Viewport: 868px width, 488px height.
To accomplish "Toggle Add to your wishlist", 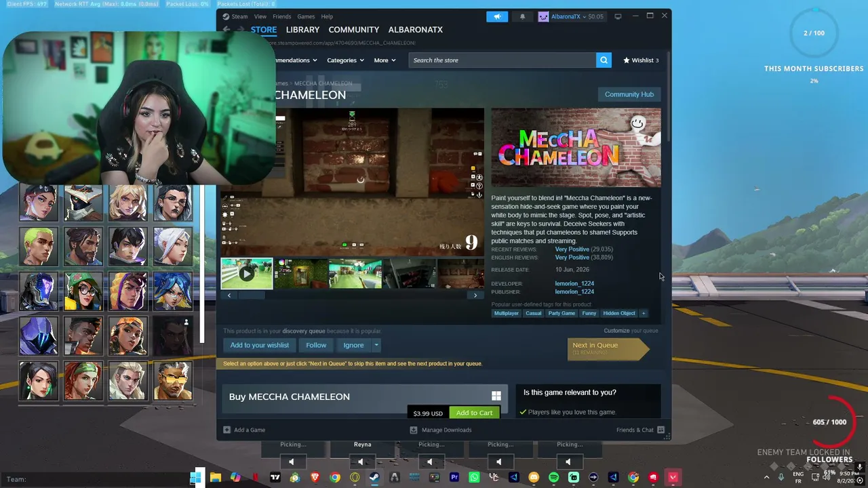I will click(x=260, y=345).
